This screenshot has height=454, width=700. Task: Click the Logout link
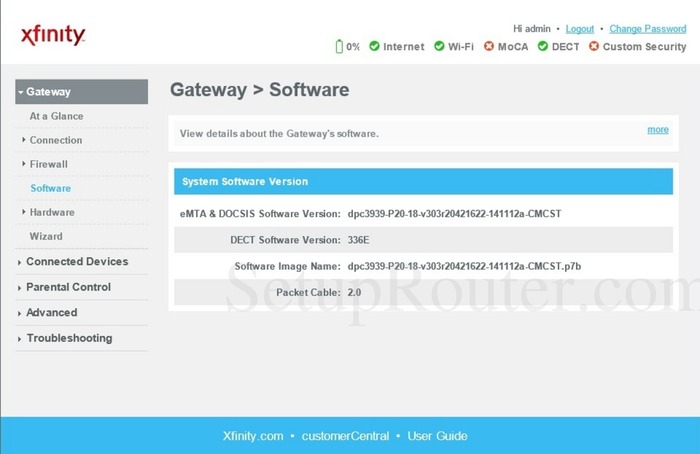(x=579, y=29)
